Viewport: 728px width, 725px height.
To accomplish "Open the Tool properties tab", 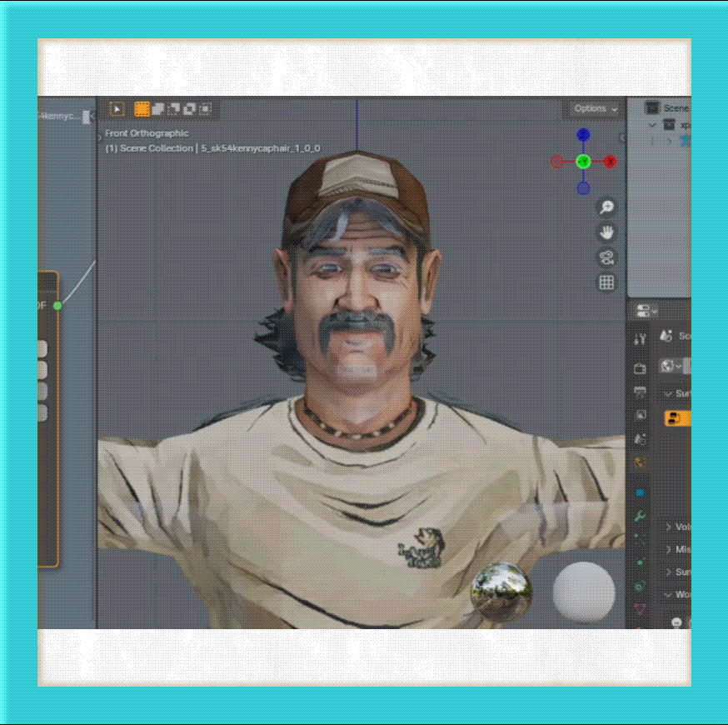I will [x=640, y=339].
